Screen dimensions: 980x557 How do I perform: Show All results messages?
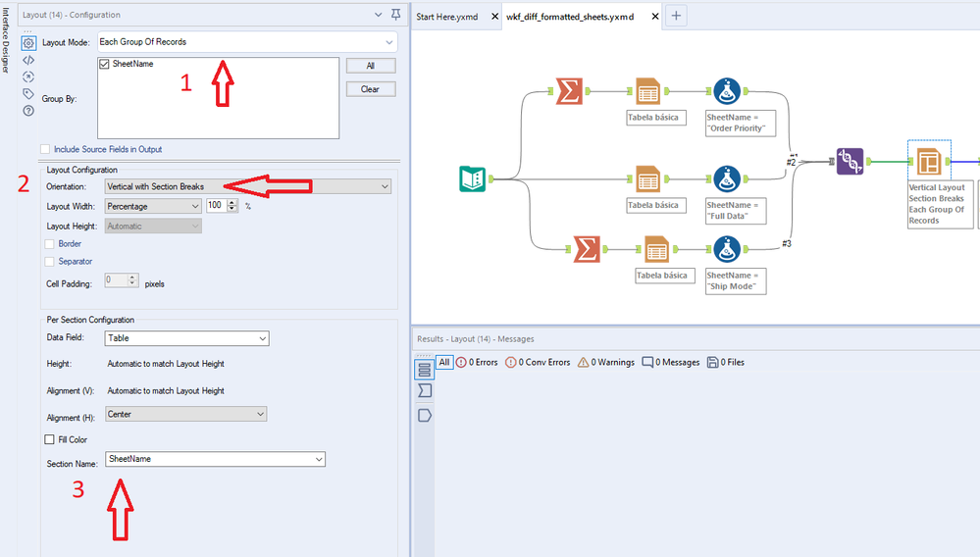tap(444, 362)
